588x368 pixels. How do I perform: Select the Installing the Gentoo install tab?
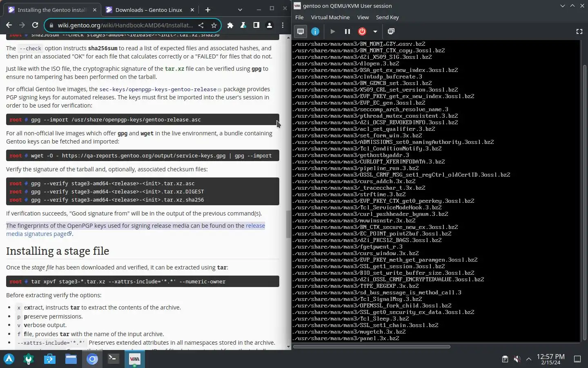click(53, 10)
